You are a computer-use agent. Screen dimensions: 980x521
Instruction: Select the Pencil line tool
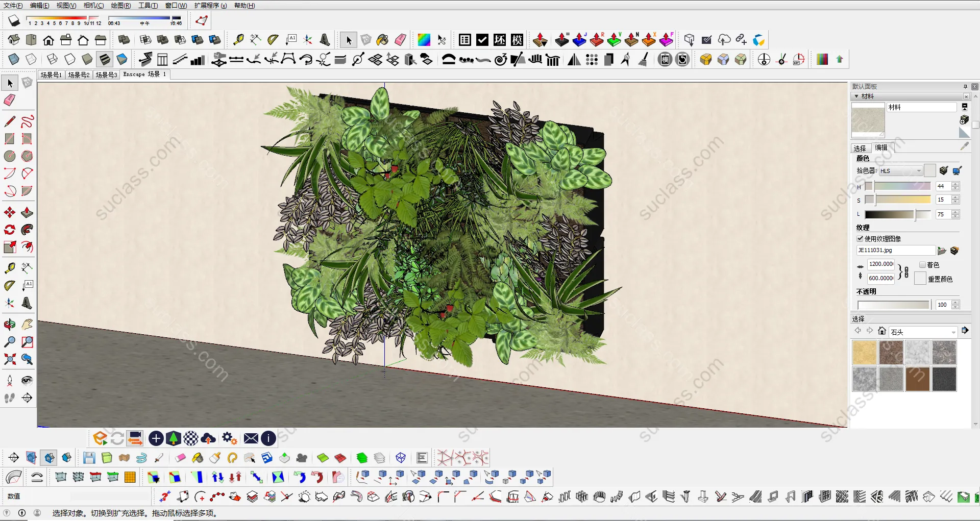click(10, 121)
